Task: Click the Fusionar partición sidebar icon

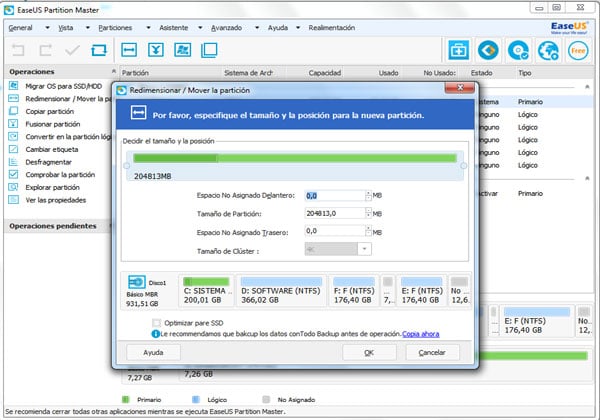Action: (x=13, y=124)
